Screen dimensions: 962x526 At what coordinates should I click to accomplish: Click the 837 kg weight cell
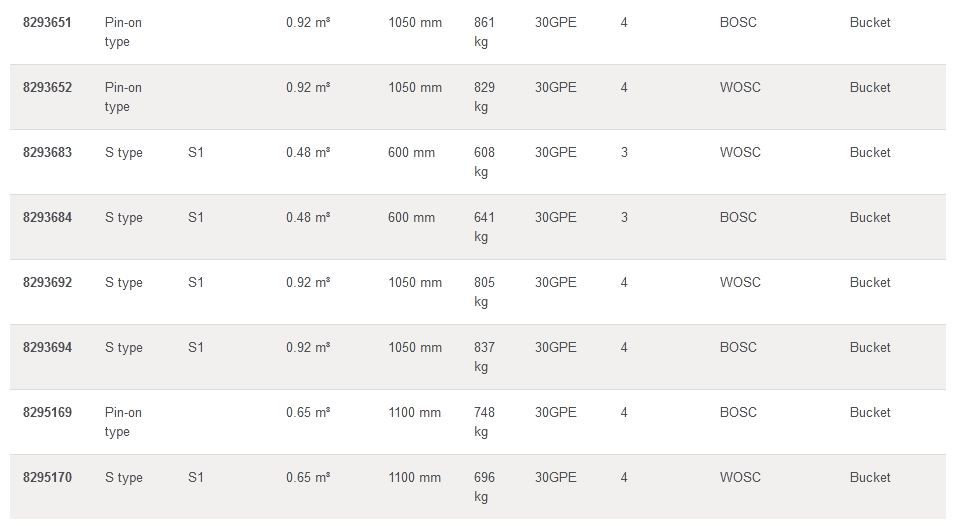484,357
